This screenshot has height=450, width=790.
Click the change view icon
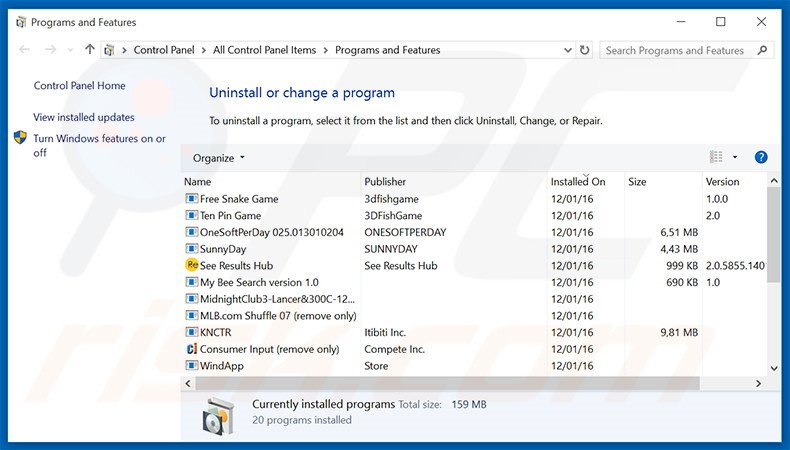[x=716, y=157]
